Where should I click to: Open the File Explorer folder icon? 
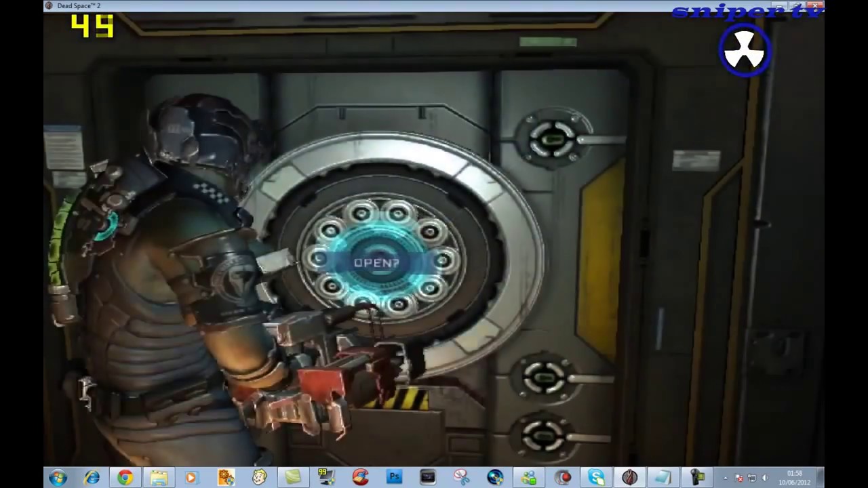159,478
